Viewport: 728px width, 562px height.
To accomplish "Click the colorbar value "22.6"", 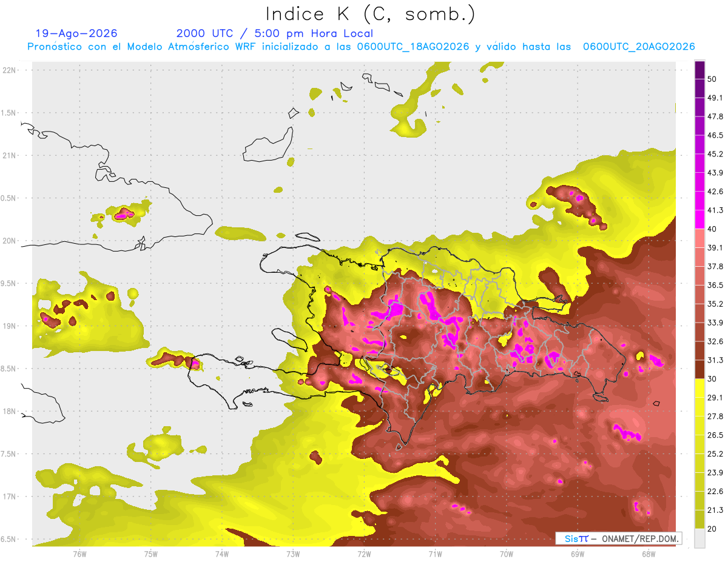I will tap(715, 492).
